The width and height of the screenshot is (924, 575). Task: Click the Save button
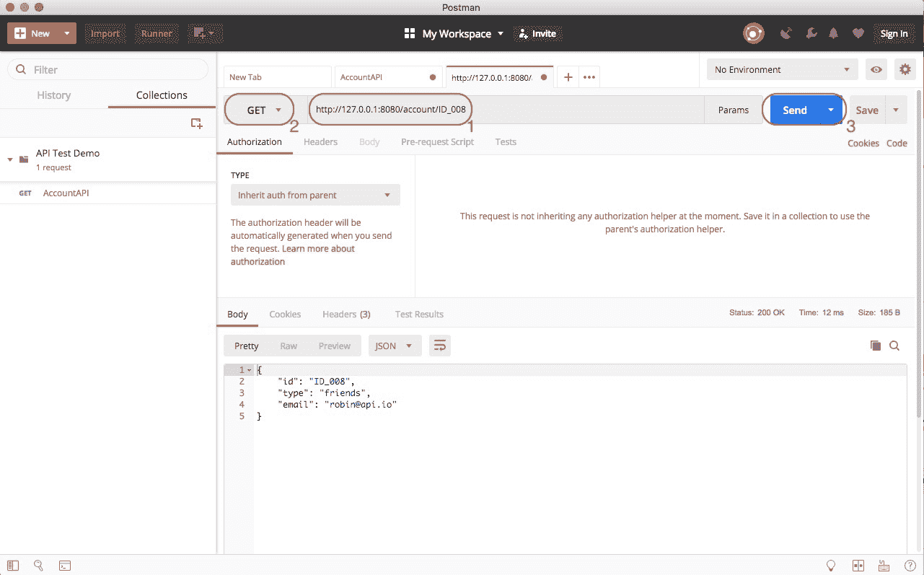[x=867, y=110]
